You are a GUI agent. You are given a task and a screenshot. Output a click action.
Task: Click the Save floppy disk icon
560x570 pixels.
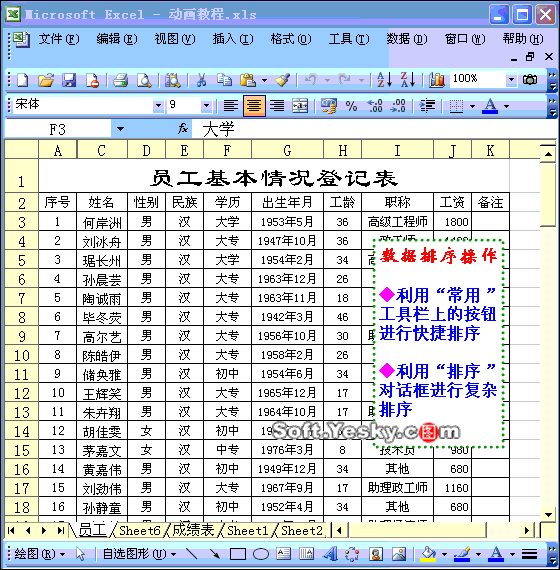(69, 80)
